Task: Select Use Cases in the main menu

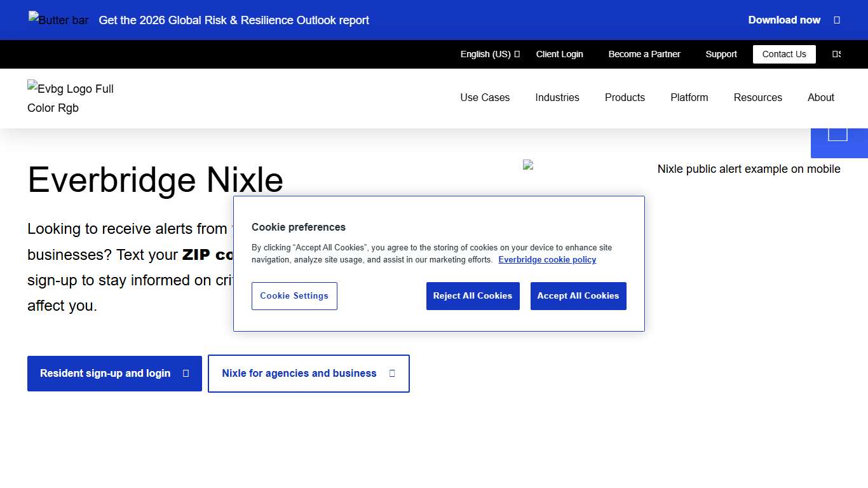Action: click(485, 97)
